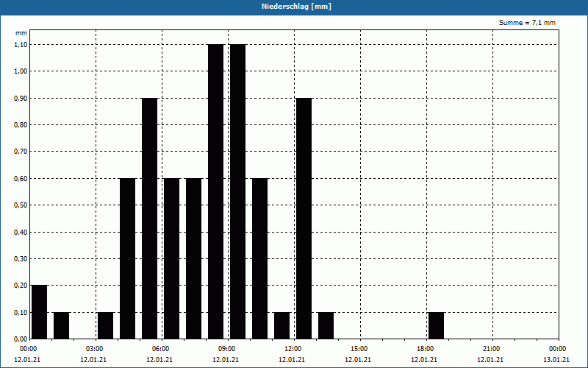Select the 0,70 y-axis value
This screenshot has height=368, width=588.
pos(21,152)
